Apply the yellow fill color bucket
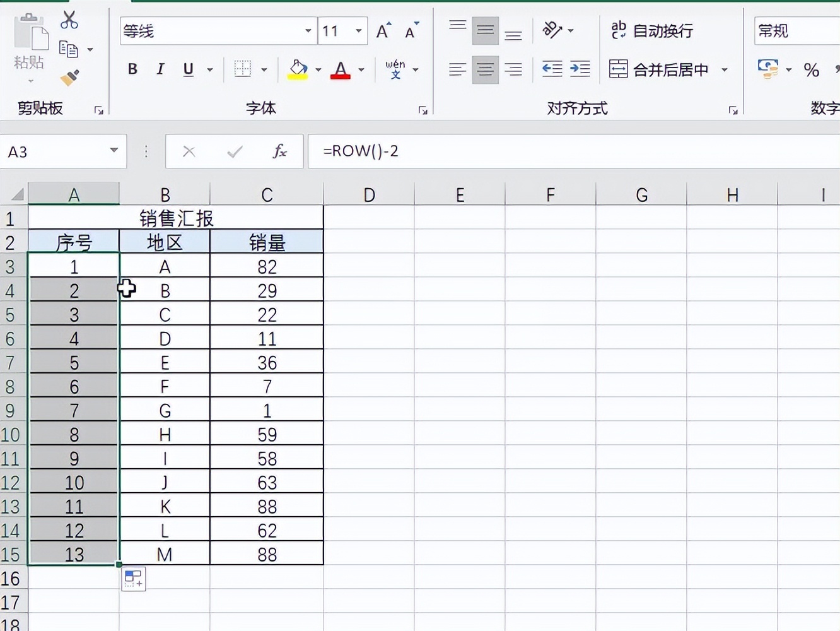840x631 pixels. click(x=298, y=69)
